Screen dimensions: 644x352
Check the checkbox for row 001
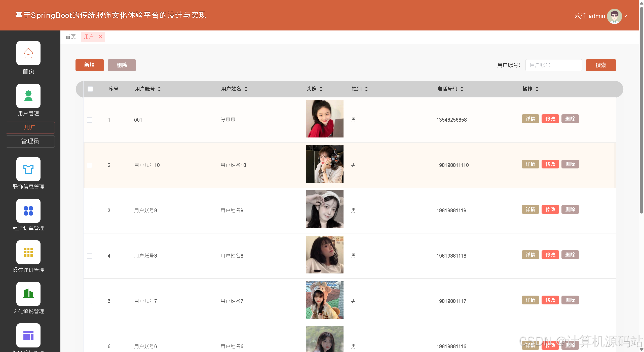click(89, 120)
